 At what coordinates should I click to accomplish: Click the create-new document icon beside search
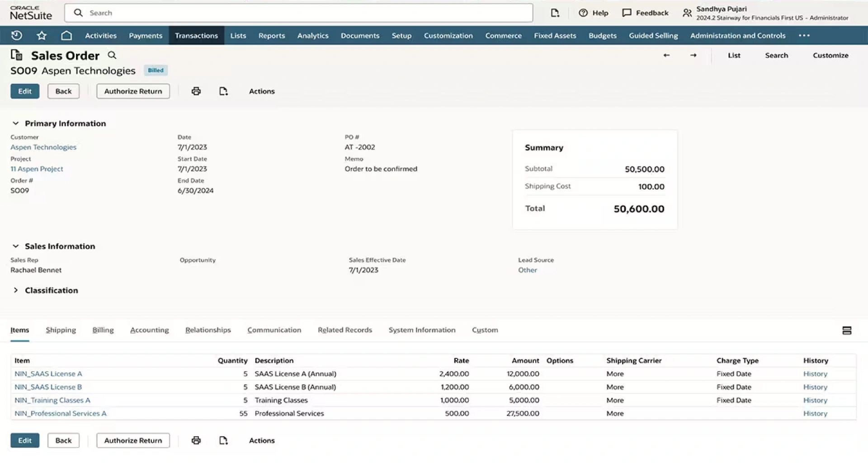tap(555, 13)
